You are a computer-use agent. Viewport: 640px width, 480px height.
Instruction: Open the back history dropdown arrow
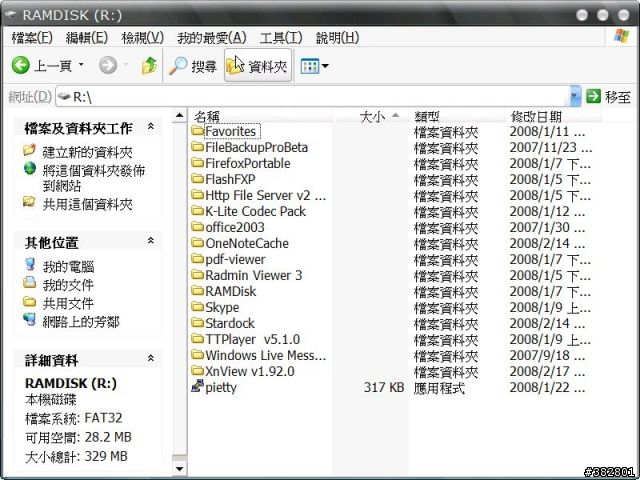[81, 64]
